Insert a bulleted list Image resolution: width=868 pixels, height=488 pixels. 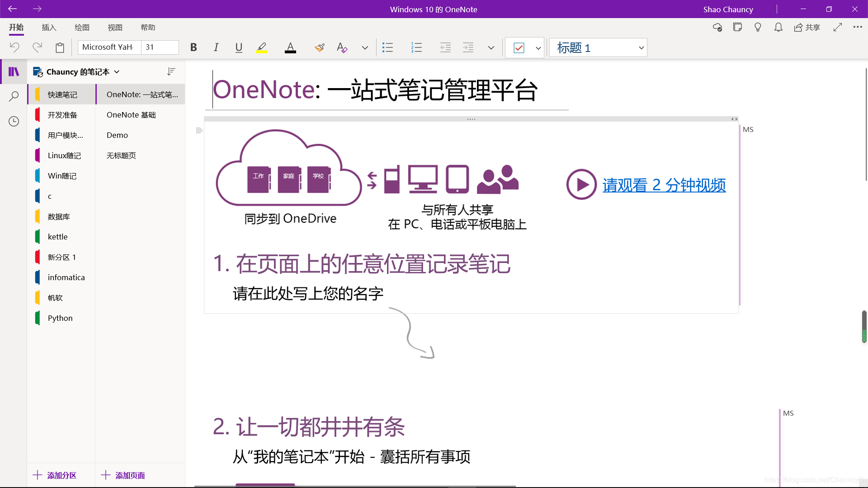tap(387, 47)
